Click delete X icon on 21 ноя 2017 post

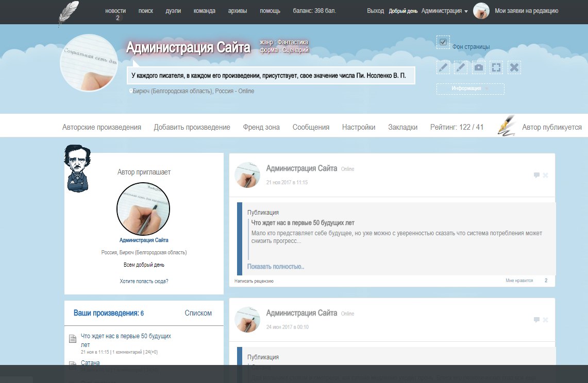tap(545, 175)
